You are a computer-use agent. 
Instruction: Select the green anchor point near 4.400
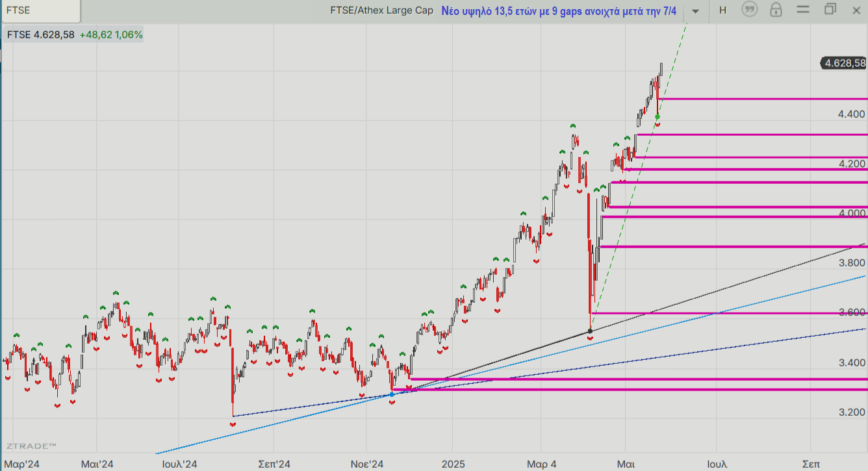coord(657,117)
